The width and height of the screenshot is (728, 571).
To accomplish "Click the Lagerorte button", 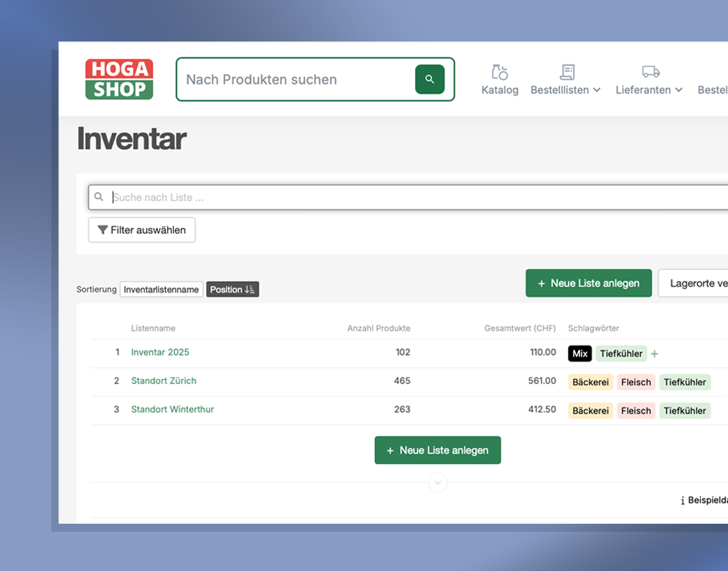I will coord(695,283).
